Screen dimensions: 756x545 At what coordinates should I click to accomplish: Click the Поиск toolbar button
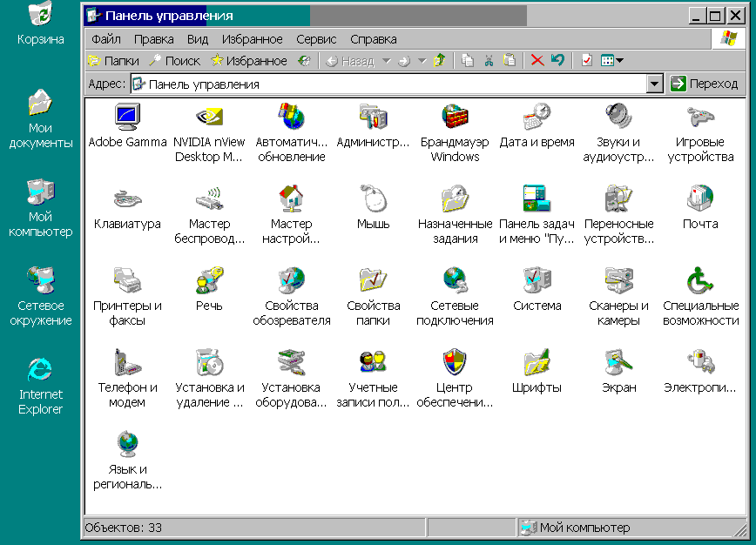click(x=174, y=61)
